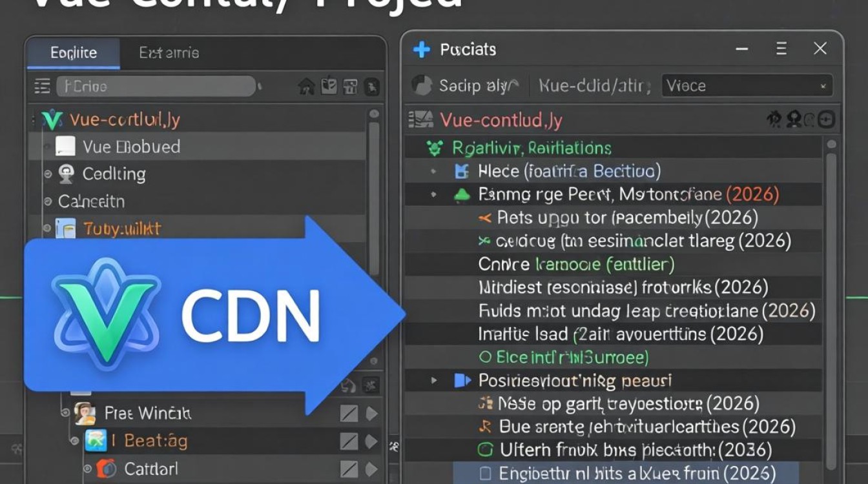Select the orange Tuby.uilkt row

[121, 228]
